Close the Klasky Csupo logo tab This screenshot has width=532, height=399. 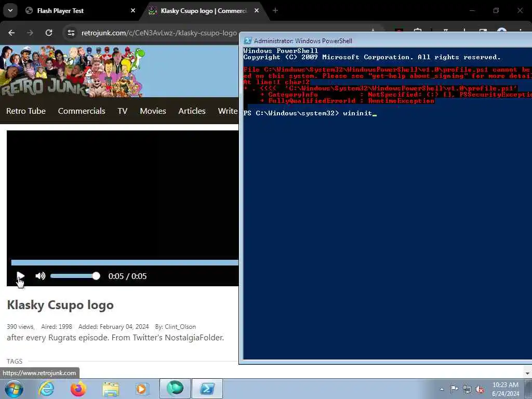click(257, 10)
